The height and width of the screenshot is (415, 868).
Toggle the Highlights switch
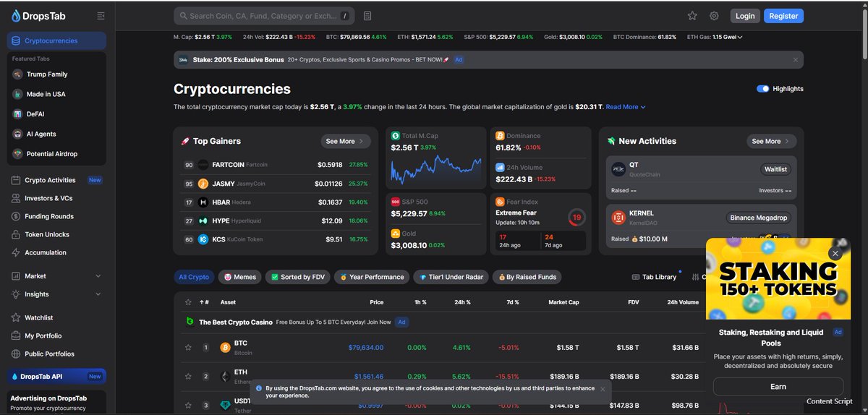(x=762, y=89)
